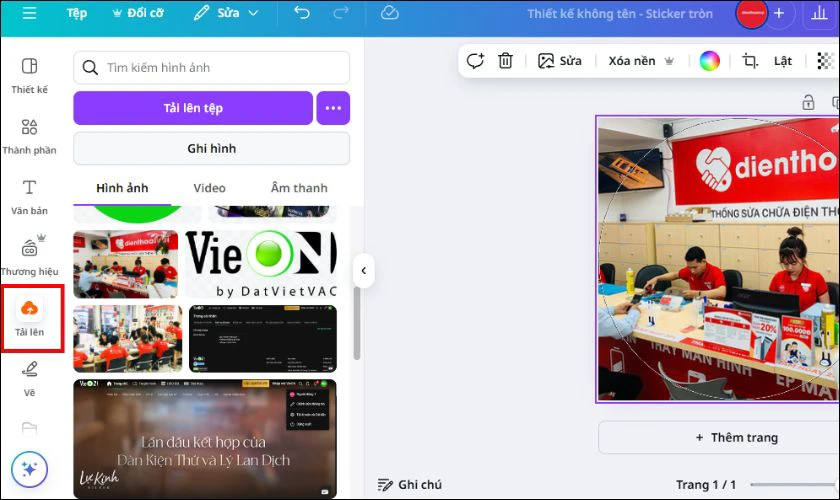Switch to the Video tab
Viewport: 840px width, 500px height.
point(209,188)
